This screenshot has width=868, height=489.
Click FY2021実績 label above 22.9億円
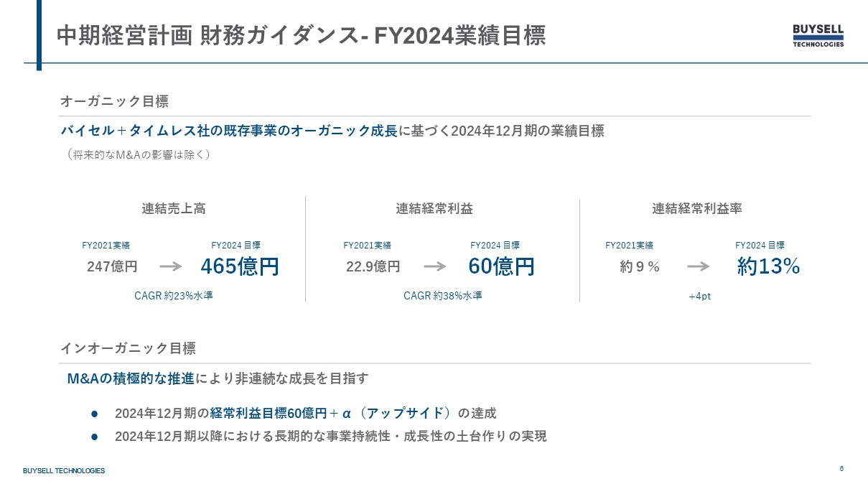(x=368, y=246)
